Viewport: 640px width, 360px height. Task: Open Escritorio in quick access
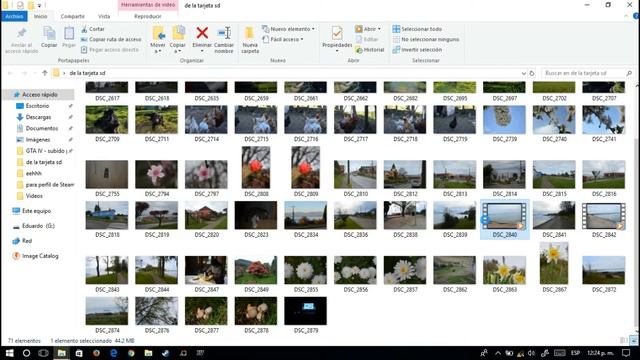(37, 106)
